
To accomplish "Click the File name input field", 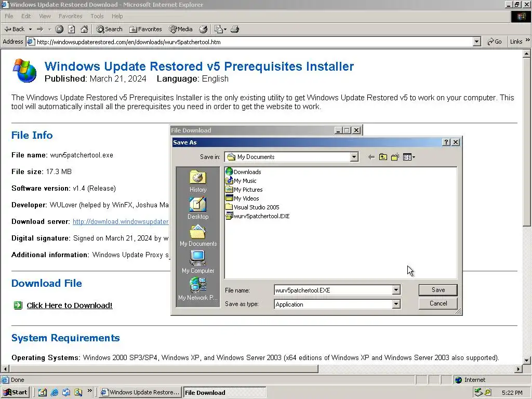I will (333, 290).
